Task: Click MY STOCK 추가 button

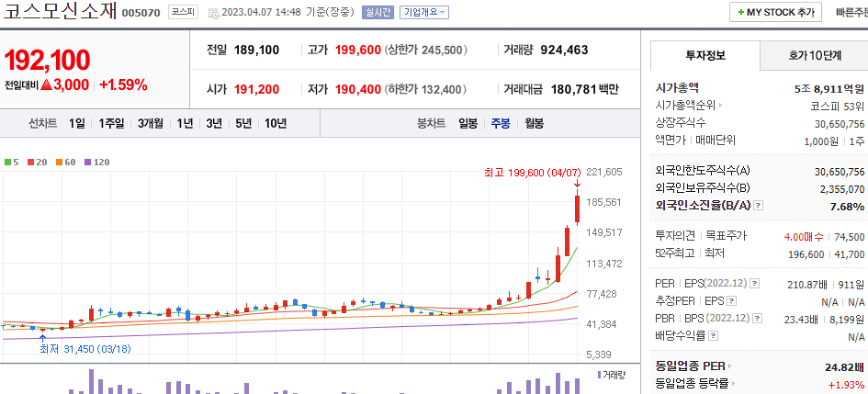Action: click(x=775, y=12)
